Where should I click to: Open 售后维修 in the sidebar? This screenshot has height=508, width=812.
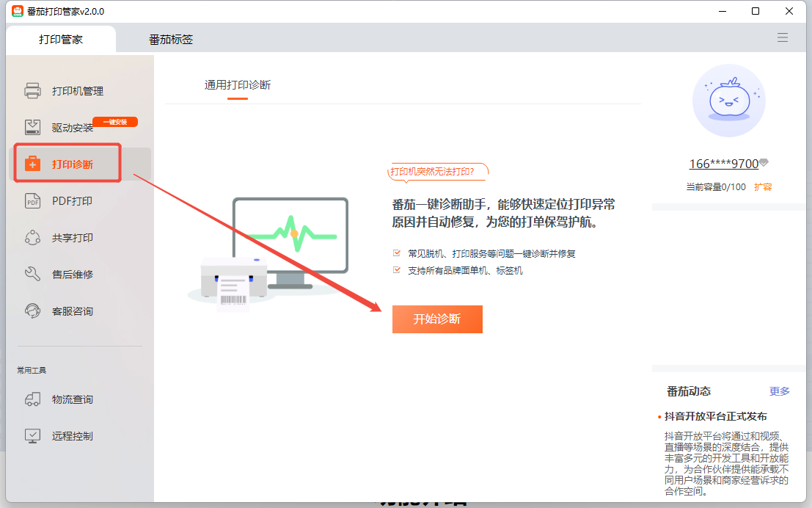73,275
